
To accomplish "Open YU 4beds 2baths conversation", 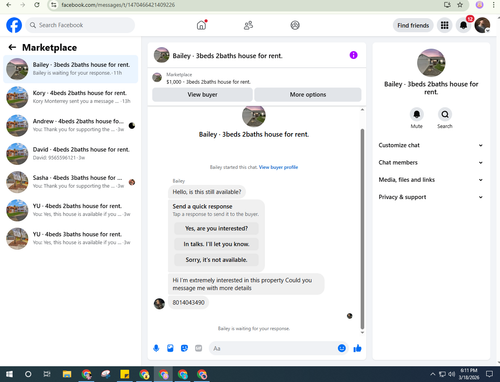I will click(71, 210).
